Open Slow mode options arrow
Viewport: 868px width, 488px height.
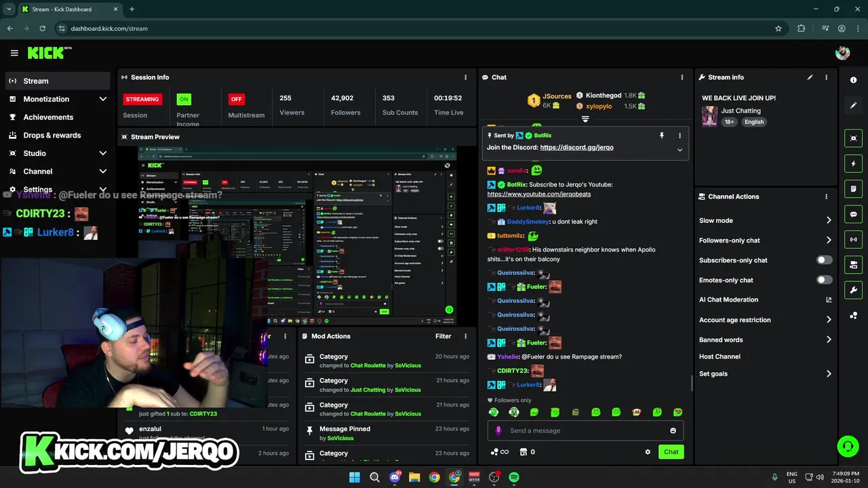pos(829,220)
